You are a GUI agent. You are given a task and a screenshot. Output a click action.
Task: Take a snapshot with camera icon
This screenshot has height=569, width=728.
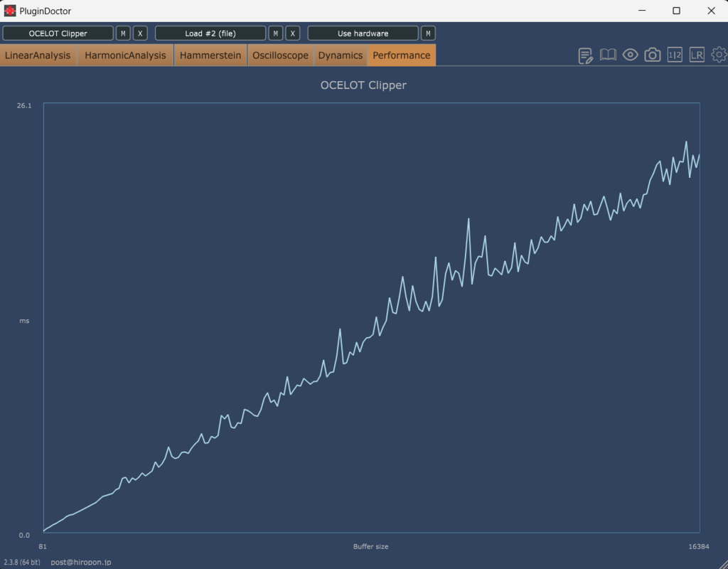pos(653,55)
